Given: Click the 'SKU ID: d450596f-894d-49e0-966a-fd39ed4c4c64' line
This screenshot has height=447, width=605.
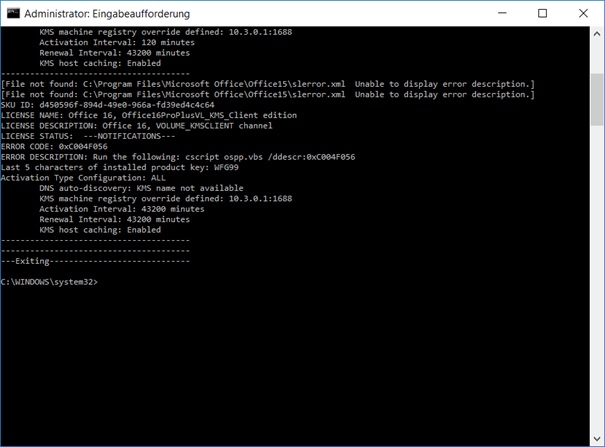Looking at the screenshot, I should (x=107, y=105).
